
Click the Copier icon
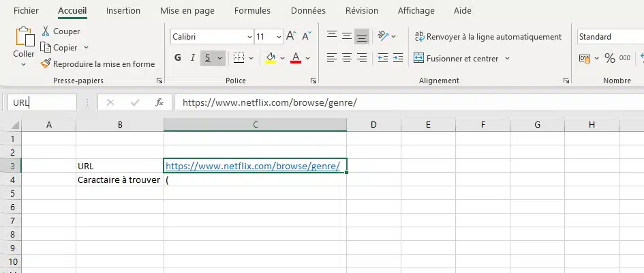pyautogui.click(x=46, y=48)
